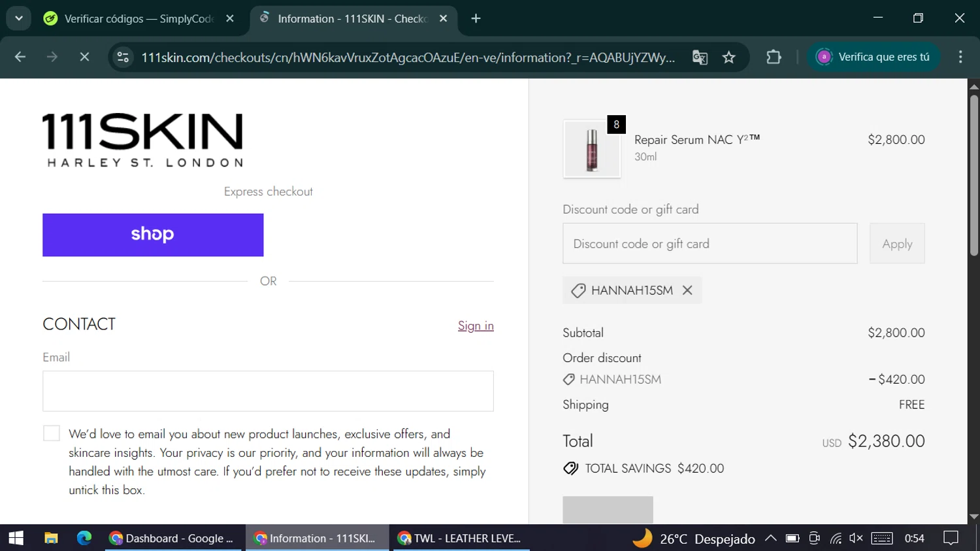
Task: Go back to the previous page
Action: (x=20, y=58)
